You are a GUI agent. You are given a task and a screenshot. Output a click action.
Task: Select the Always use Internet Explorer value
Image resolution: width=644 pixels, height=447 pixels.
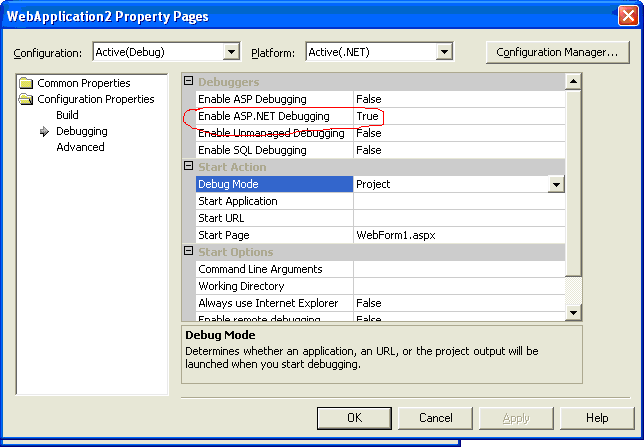tap(369, 303)
